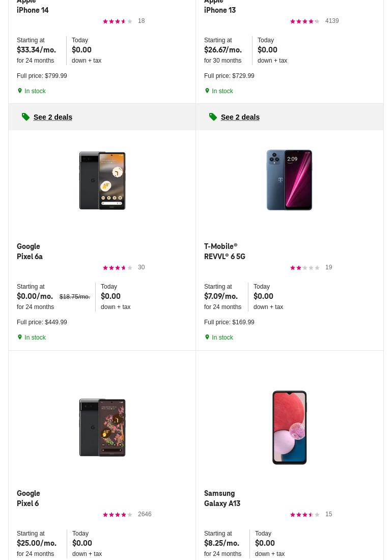
Task: View the Google Pixel 6 product photo
Action: [x=102, y=428]
